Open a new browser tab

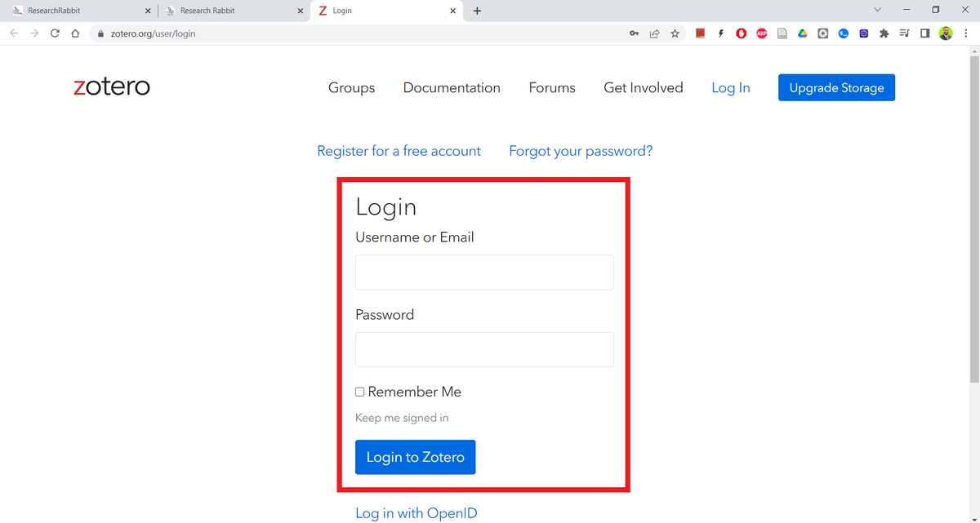click(477, 11)
